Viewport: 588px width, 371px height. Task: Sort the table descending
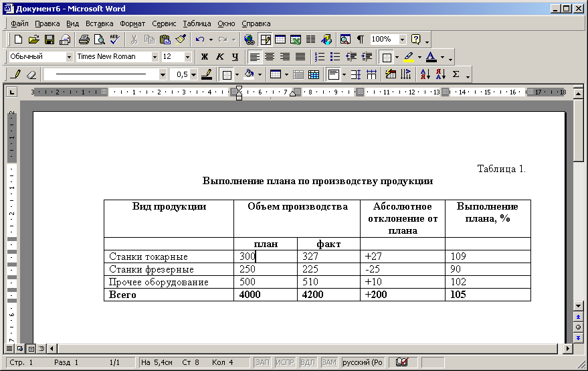441,74
